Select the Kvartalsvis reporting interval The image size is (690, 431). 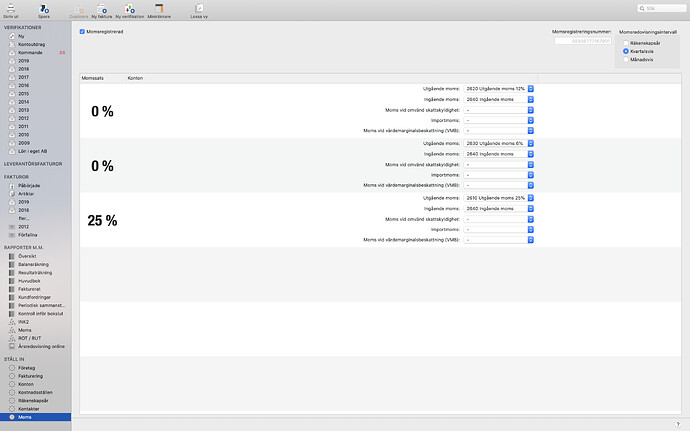(x=626, y=51)
